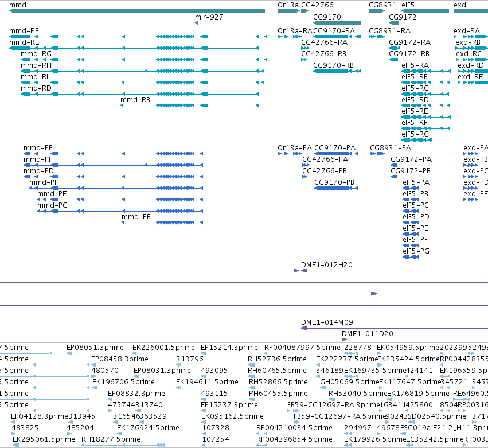The image size is (488, 448).
Task: Click the mmd-PF protein label
Action: pos(38,148)
